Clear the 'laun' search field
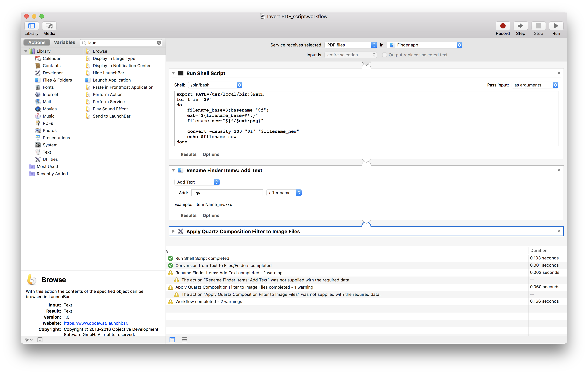The height and width of the screenshot is (374, 588). [159, 43]
